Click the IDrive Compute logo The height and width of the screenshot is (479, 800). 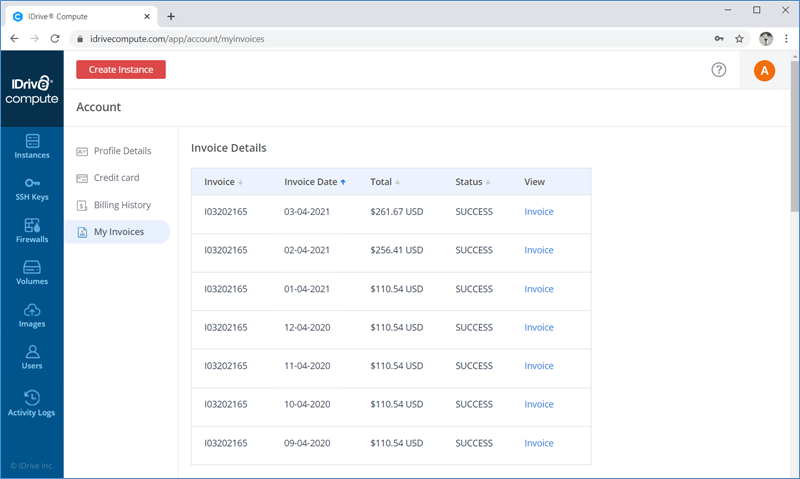click(32, 90)
